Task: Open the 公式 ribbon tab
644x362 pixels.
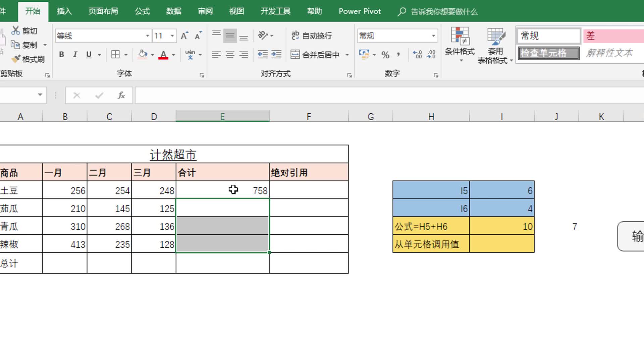Action: (142, 11)
